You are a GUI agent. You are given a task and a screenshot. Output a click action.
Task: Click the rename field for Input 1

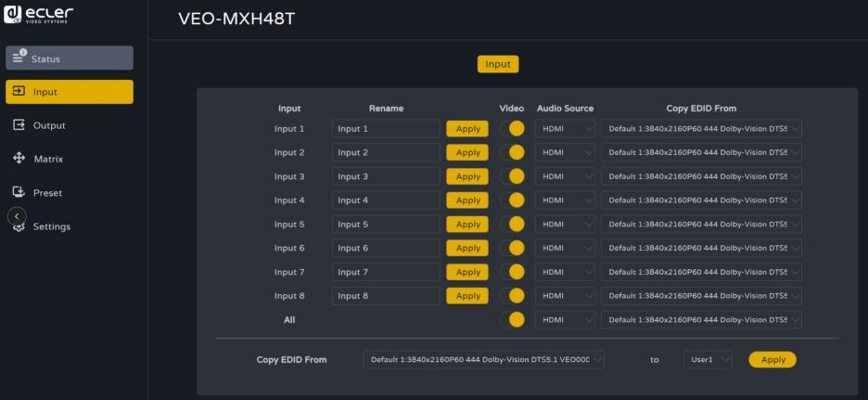(386, 129)
